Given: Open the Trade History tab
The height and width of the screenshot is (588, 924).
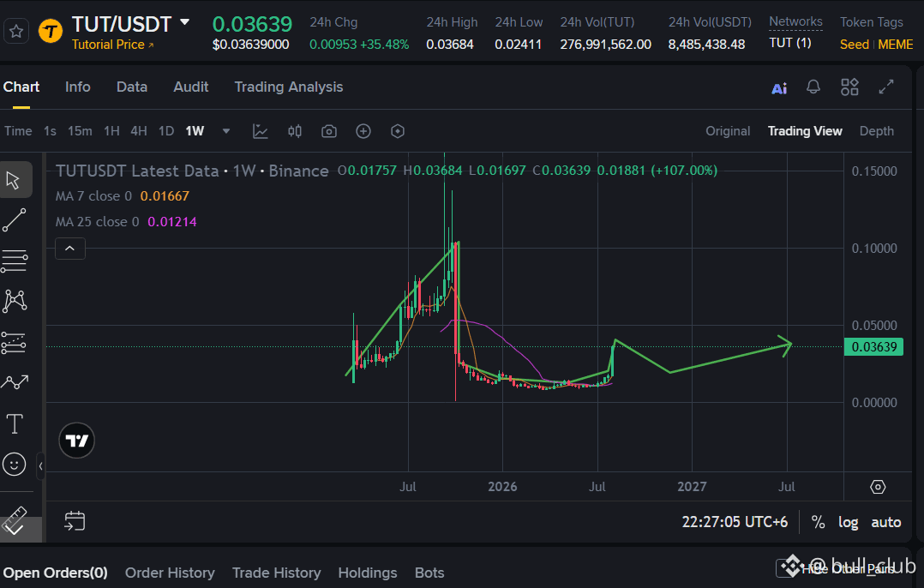Looking at the screenshot, I should pyautogui.click(x=276, y=573).
